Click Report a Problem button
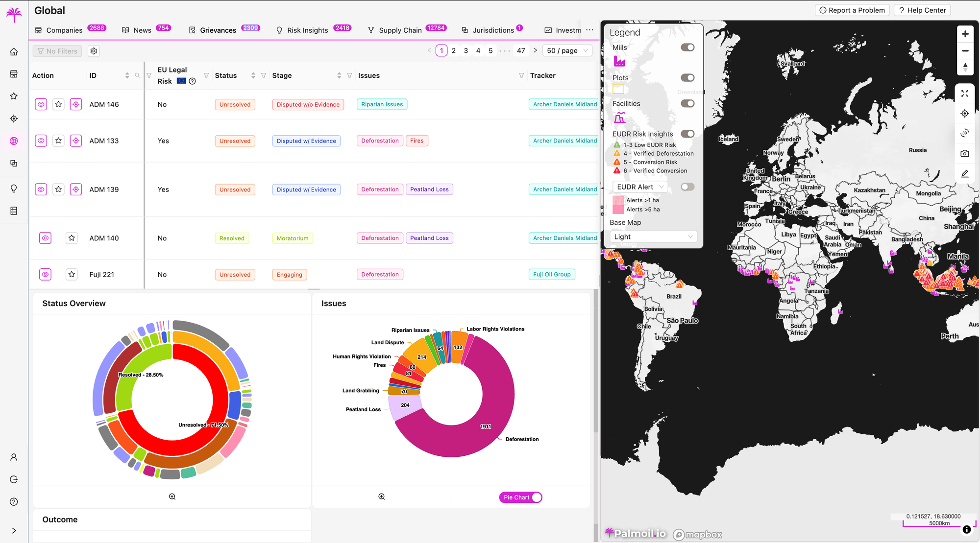980x543 pixels. point(852,10)
